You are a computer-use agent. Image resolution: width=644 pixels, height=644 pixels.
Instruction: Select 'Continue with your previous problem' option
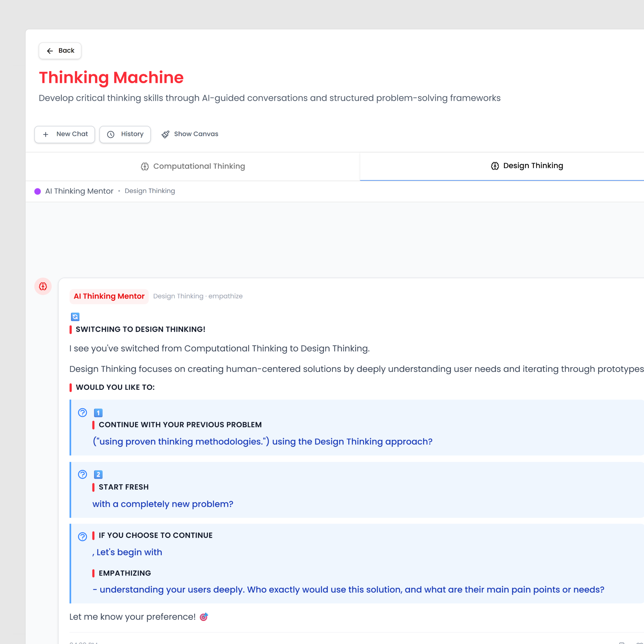tap(180, 425)
